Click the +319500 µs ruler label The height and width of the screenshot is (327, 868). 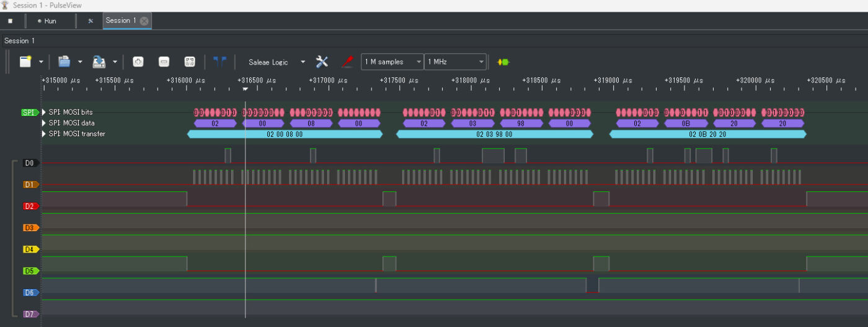(x=684, y=81)
